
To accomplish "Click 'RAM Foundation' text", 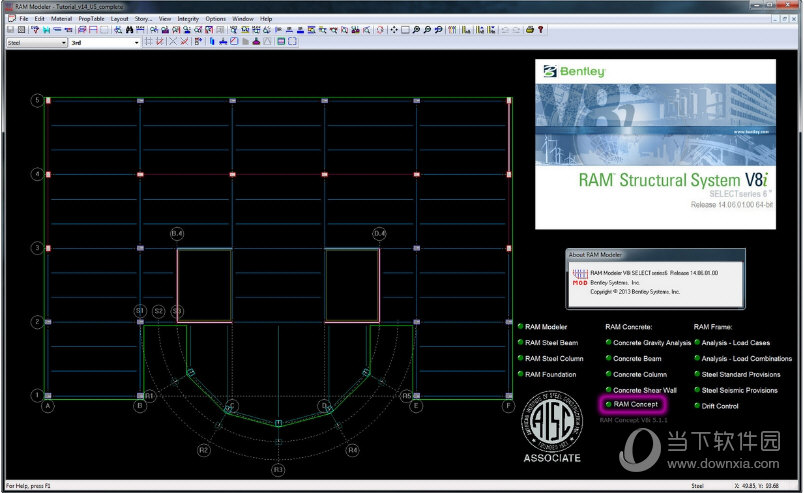I will (550, 374).
